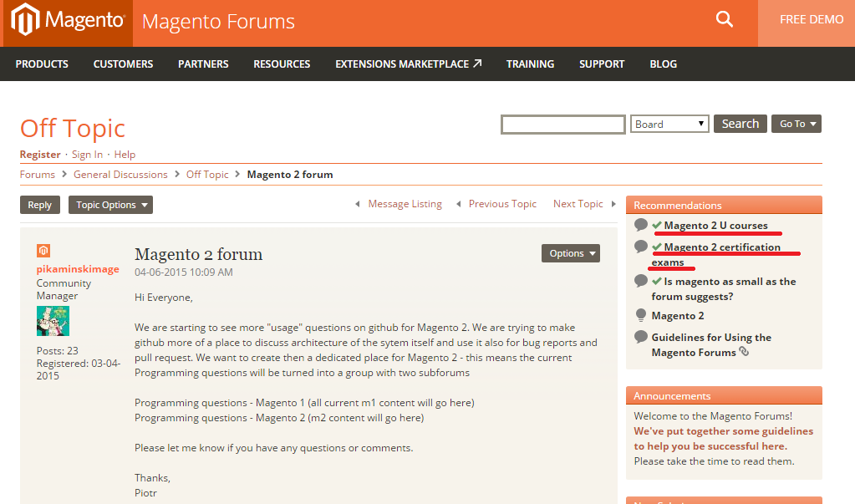Open the Training menu
The image size is (855, 504).
(x=530, y=64)
